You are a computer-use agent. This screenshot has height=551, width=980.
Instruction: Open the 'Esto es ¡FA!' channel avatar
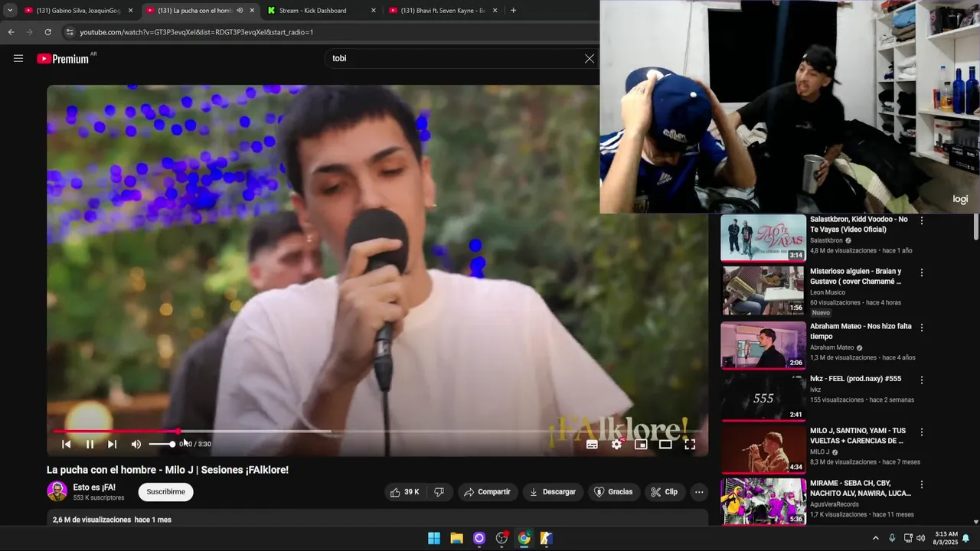pos(57,491)
